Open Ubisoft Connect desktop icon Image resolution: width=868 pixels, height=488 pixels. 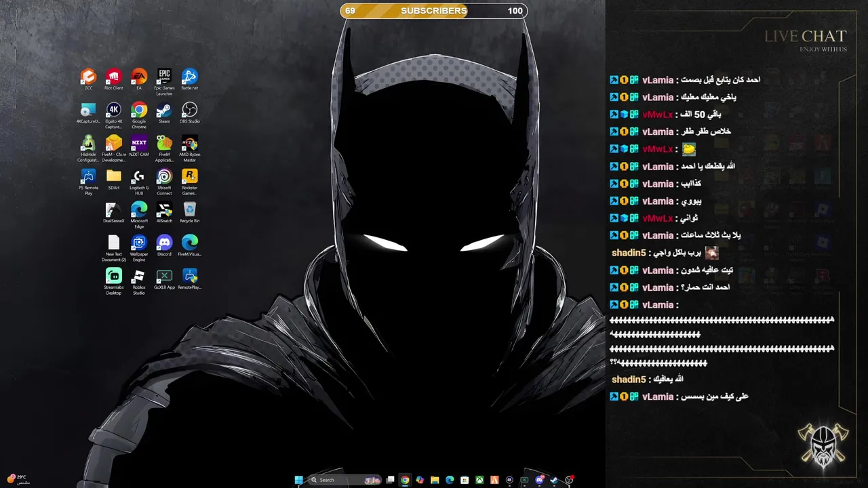coord(164,182)
